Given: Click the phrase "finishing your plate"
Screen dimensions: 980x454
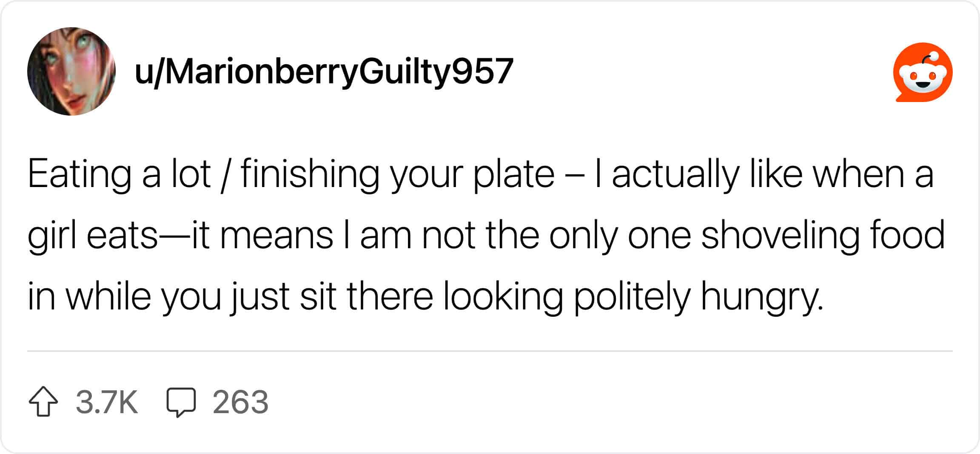Looking at the screenshot, I should pos(398,174).
